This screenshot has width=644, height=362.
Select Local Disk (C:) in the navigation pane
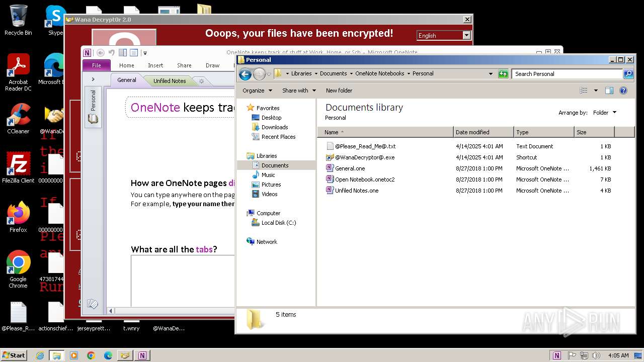pos(279,223)
